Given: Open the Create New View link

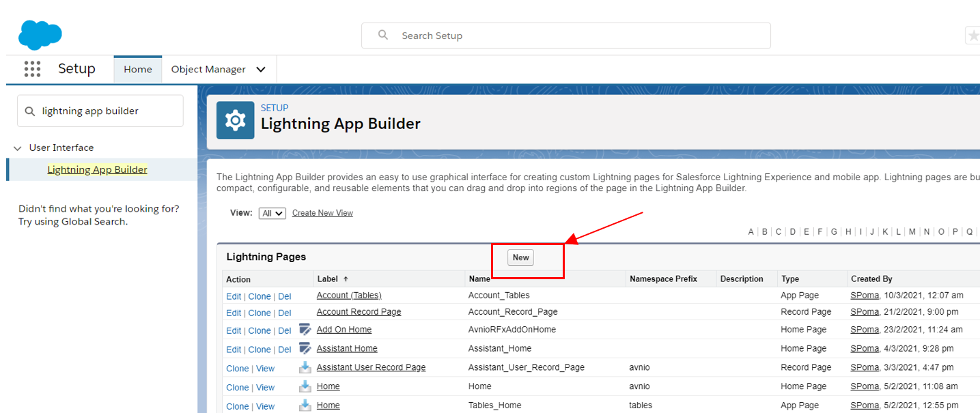Looking at the screenshot, I should (322, 213).
